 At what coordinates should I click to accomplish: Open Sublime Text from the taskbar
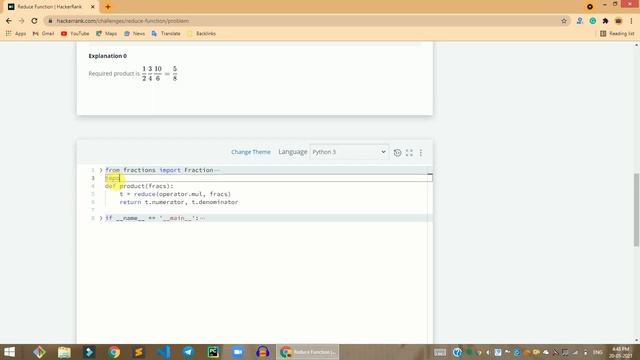(139, 352)
